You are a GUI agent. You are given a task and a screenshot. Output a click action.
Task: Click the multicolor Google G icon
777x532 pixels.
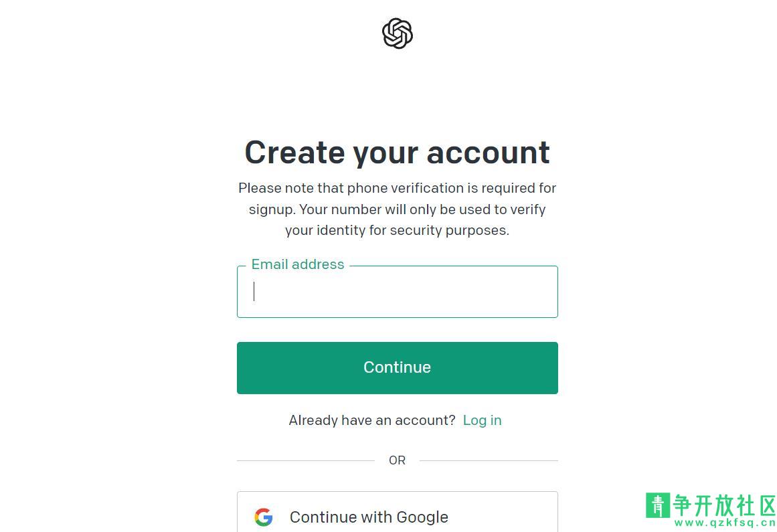[264, 517]
